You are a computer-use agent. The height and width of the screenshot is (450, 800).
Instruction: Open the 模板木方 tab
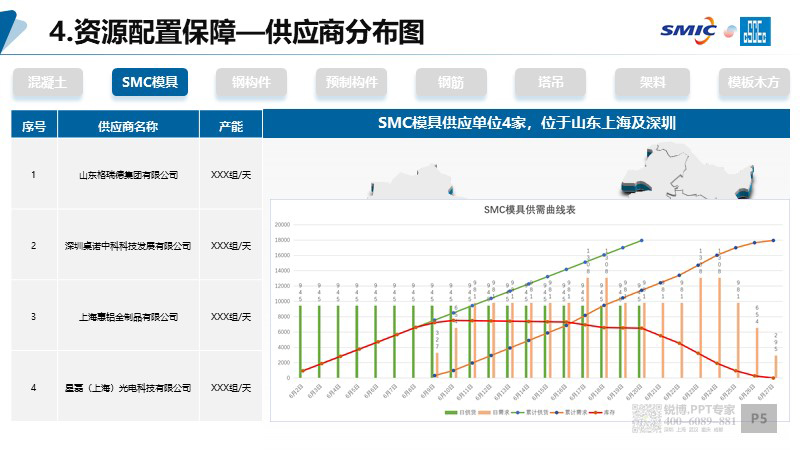pyautogui.click(x=753, y=82)
